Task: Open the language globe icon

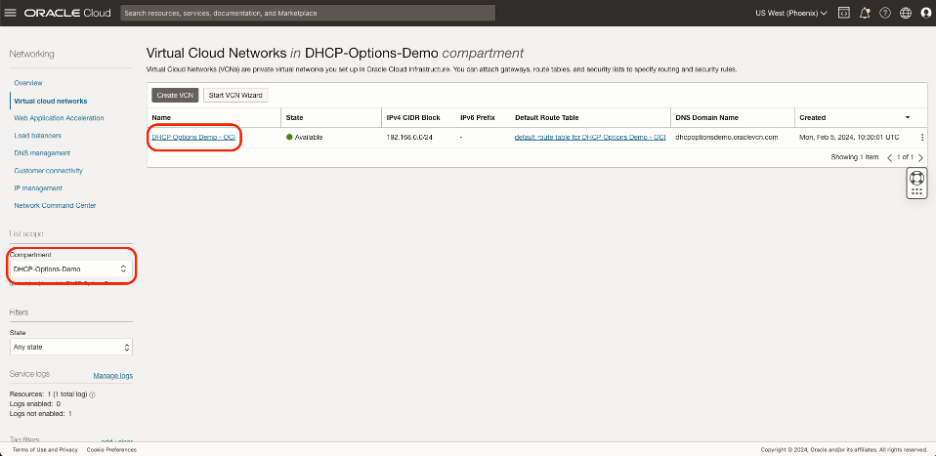Action: click(905, 13)
